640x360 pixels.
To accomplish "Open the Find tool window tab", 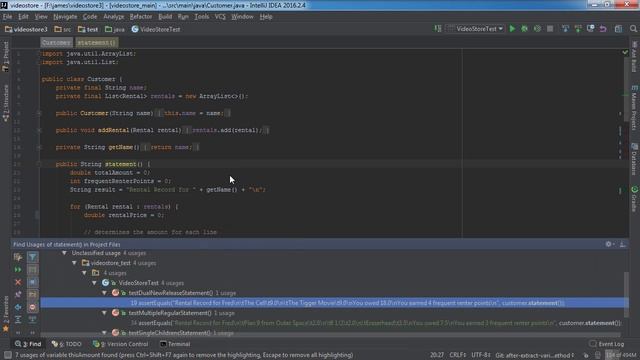I will (x=28, y=344).
